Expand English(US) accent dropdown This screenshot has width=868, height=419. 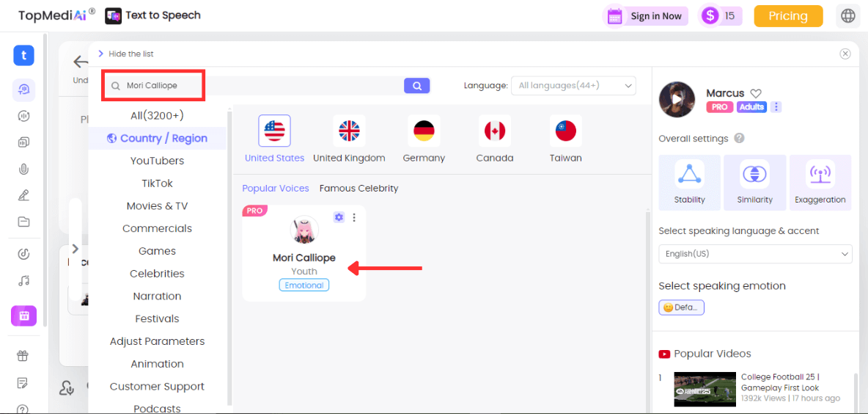(755, 254)
